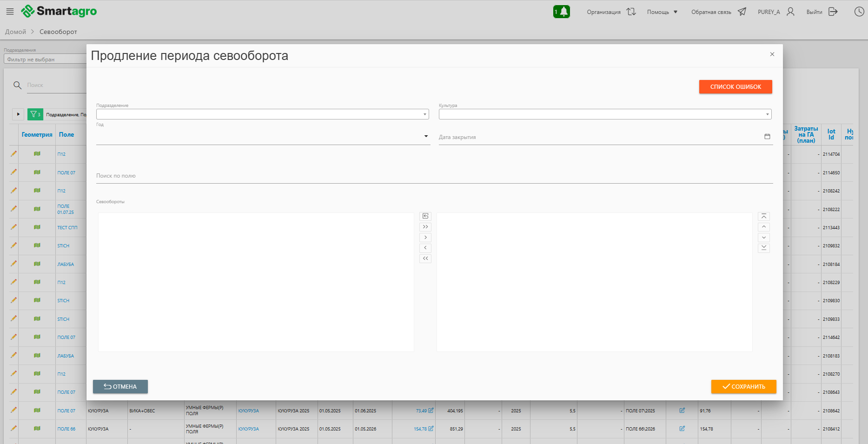Screen dimensions: 868x444
Task: Open the notifications bell icon
Action: point(561,12)
